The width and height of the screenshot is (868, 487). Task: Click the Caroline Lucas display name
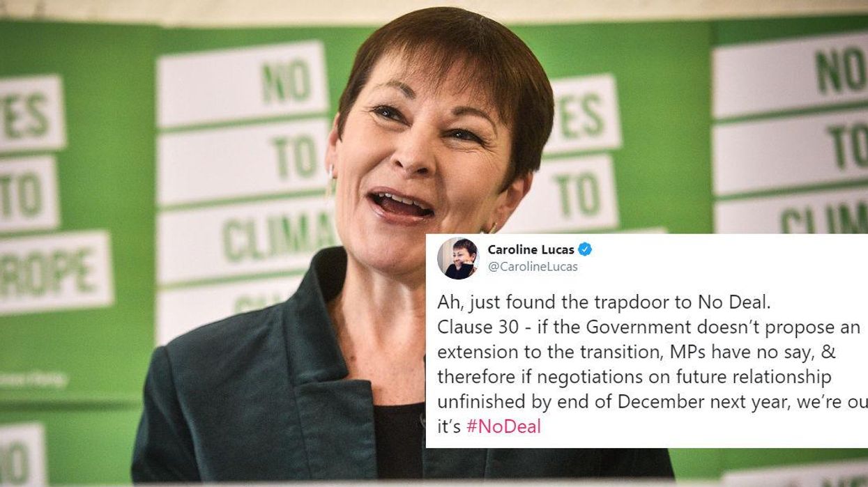(x=531, y=249)
